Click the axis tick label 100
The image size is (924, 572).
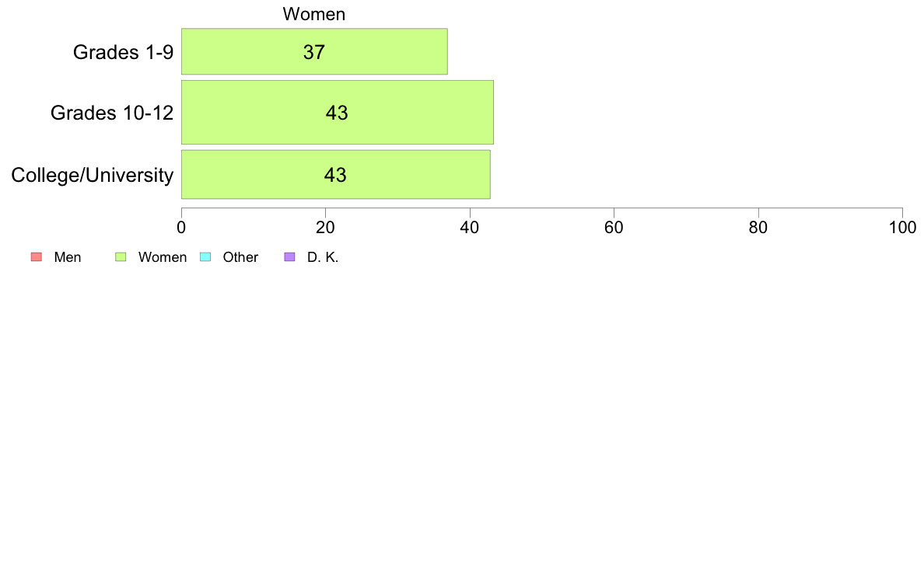tap(903, 228)
